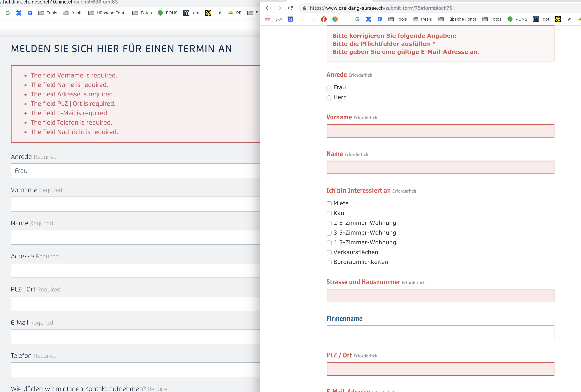Reload the dreiklang-sursee page
Image resolution: width=581 pixels, height=392 pixels.
click(x=290, y=8)
